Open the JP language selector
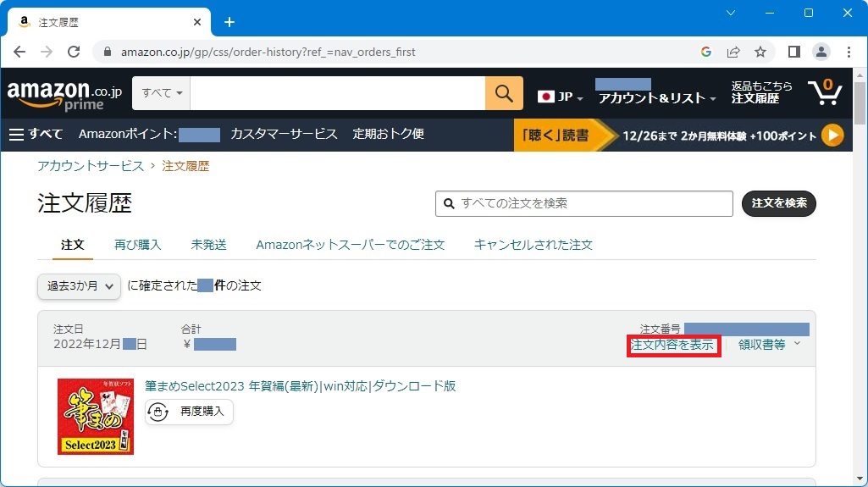This screenshot has height=487, width=868. tap(561, 97)
